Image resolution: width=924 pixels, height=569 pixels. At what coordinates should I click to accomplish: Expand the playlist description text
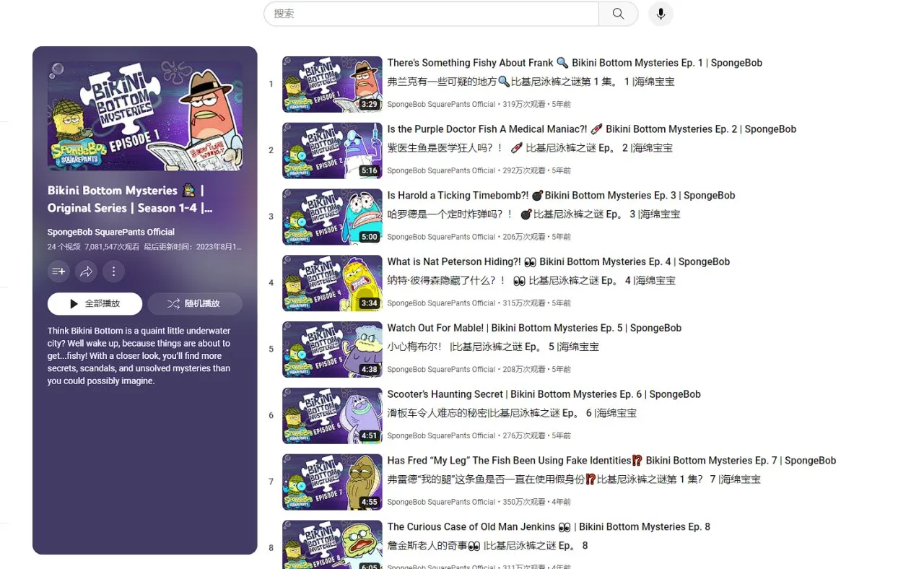pyautogui.click(x=139, y=356)
